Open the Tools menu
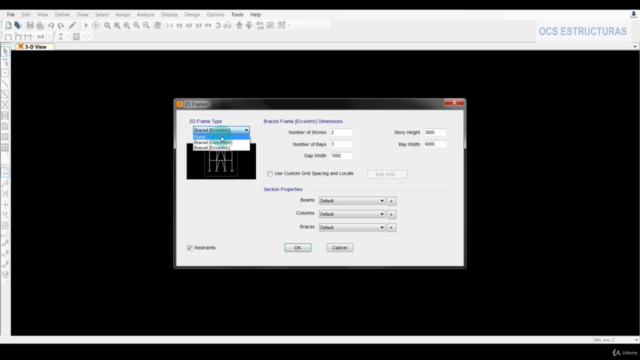Screen dimensions: 640x360 [x=237, y=15]
